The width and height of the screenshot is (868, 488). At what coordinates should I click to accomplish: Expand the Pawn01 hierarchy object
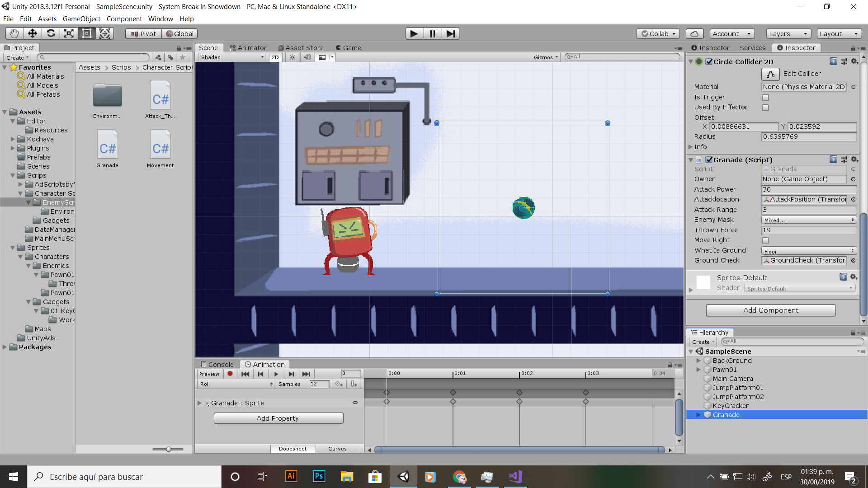coord(698,370)
